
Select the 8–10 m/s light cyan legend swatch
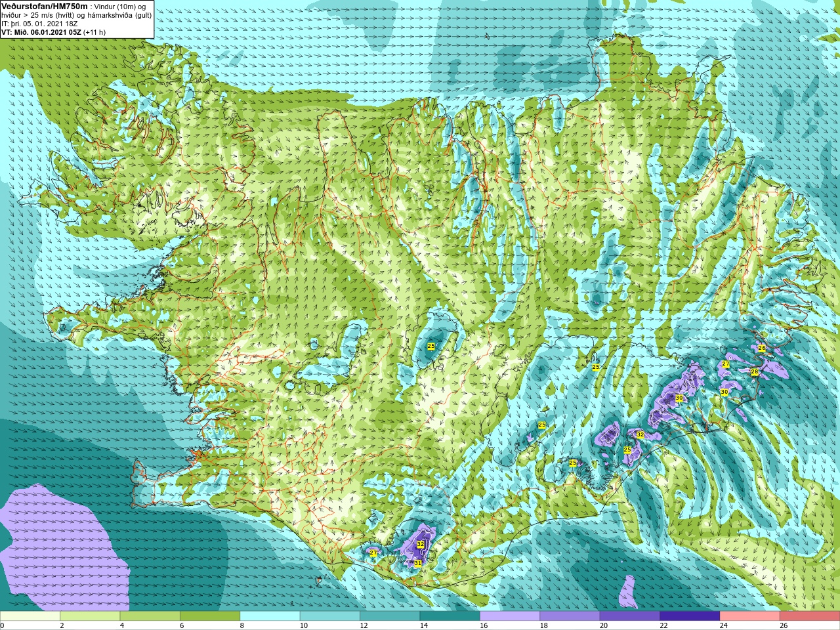click(270, 616)
